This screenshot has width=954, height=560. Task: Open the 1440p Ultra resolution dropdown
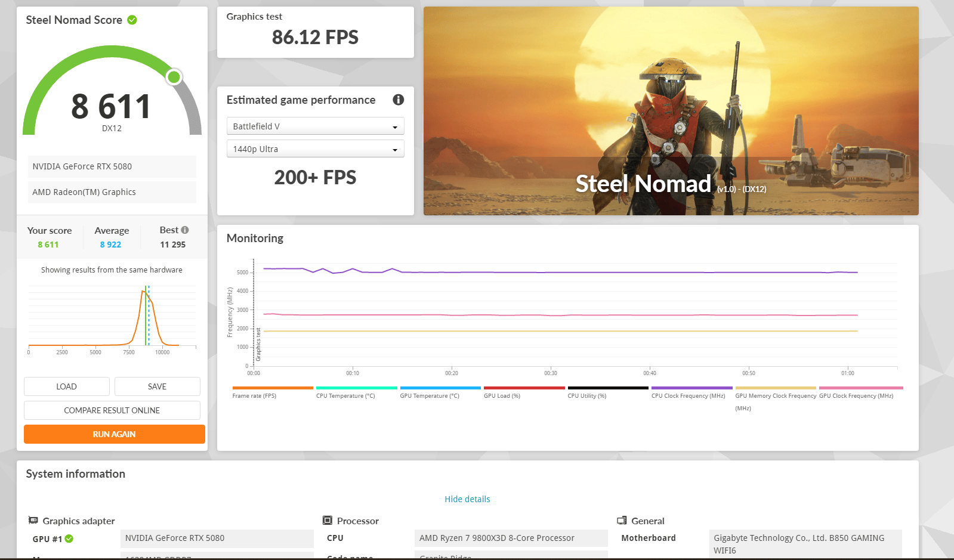(315, 149)
